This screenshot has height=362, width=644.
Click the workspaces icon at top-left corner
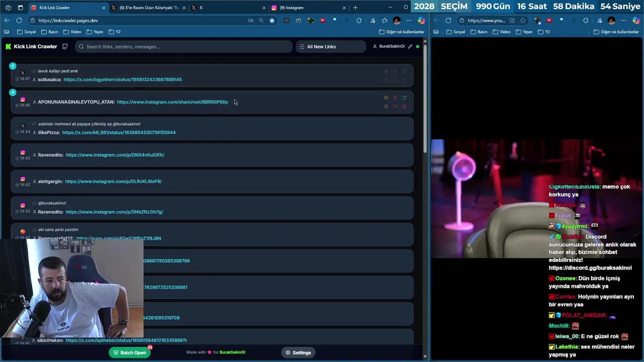click(8, 8)
